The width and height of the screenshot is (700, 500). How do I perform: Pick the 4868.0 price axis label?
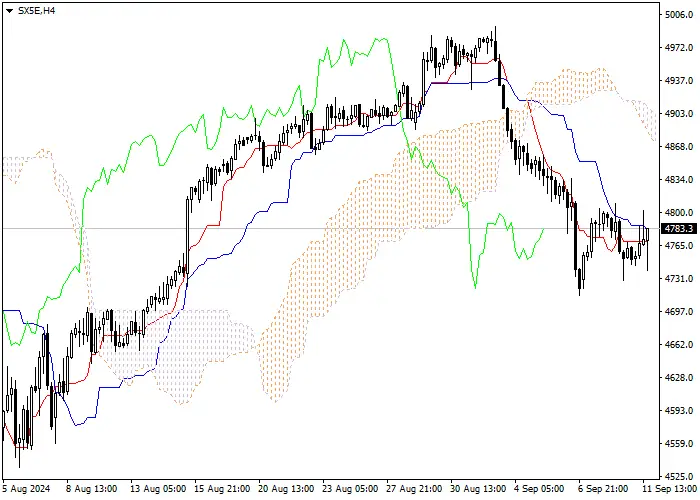click(679, 147)
